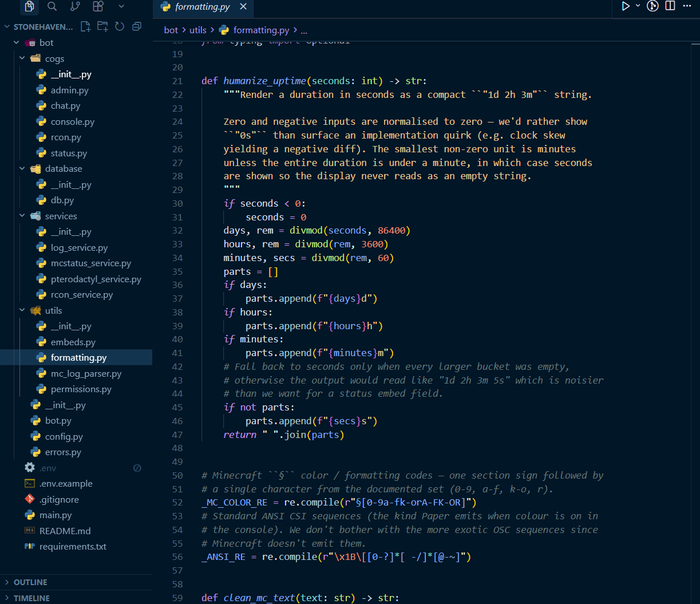Click line number 32 in the gutter
Screen dimensions: 700x604
click(x=177, y=231)
